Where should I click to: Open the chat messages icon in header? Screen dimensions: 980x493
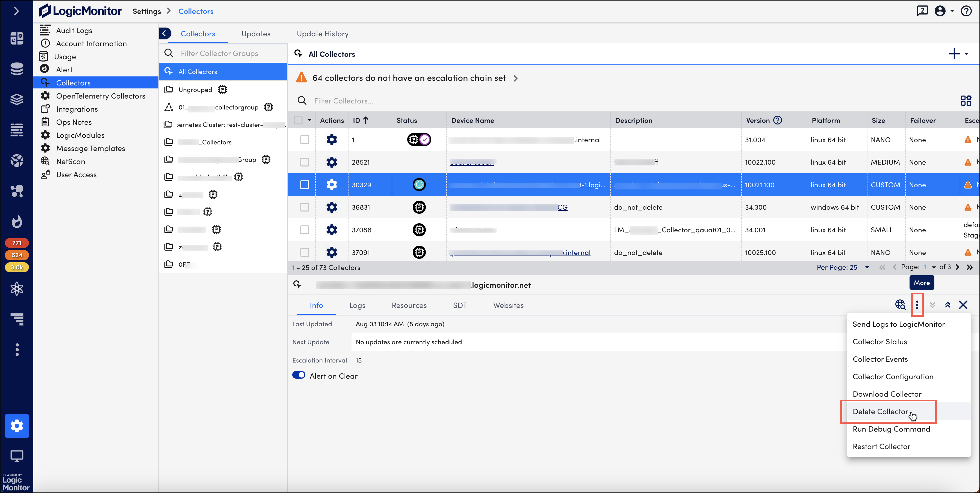click(x=922, y=11)
